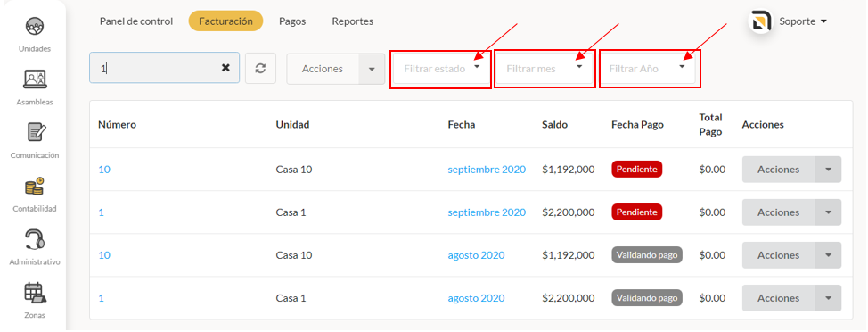Click Pendiente badge for Casa 1
The width and height of the screenshot is (868, 332).
(637, 212)
